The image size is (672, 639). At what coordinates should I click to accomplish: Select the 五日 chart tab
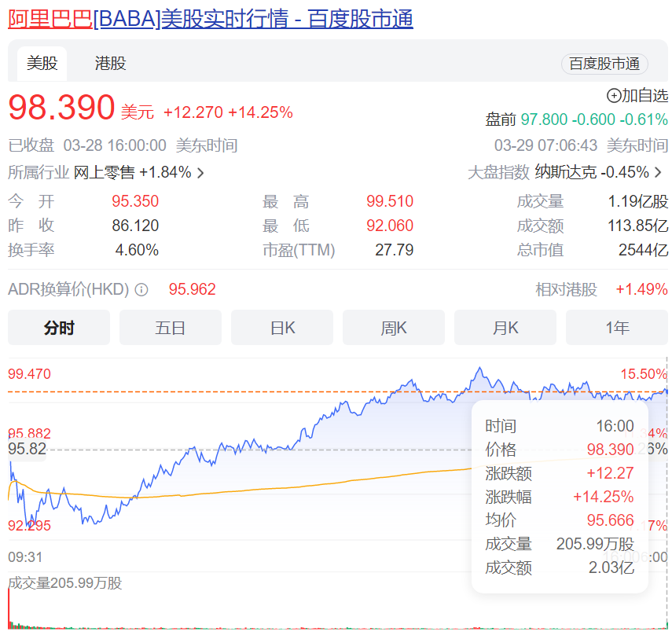coord(171,328)
